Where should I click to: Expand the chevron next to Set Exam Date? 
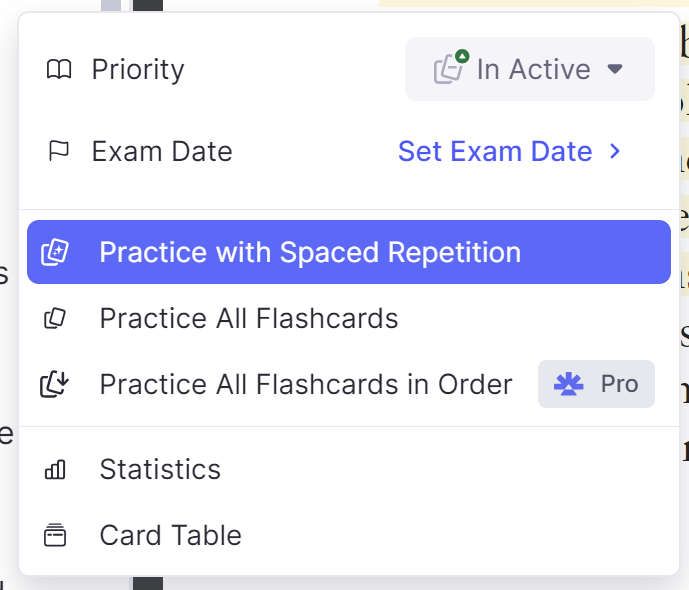615,151
